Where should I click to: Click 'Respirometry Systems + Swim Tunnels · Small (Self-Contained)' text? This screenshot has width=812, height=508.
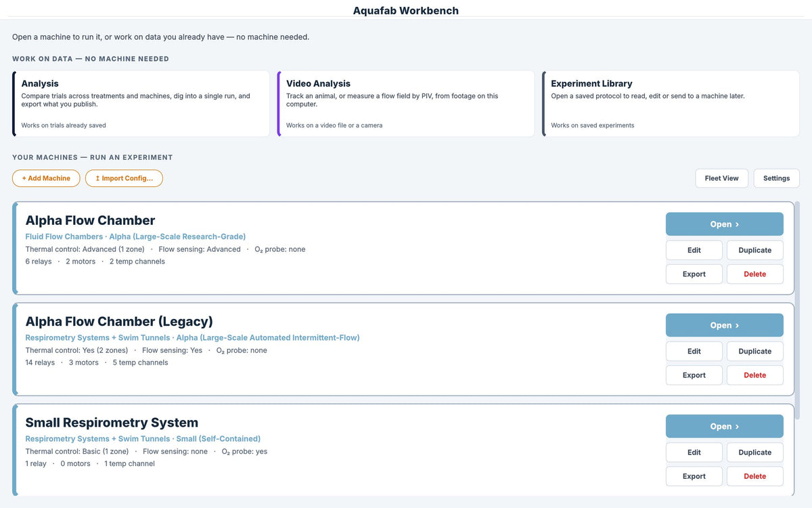coord(143,439)
